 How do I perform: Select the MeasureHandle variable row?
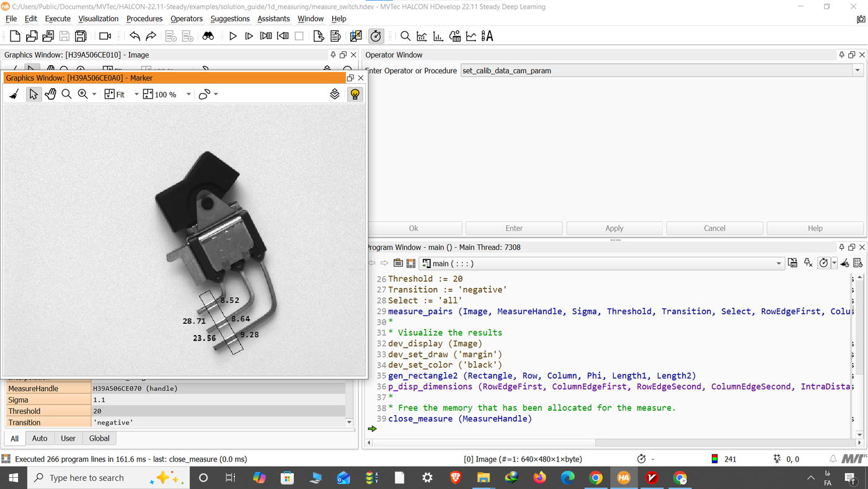pos(175,388)
